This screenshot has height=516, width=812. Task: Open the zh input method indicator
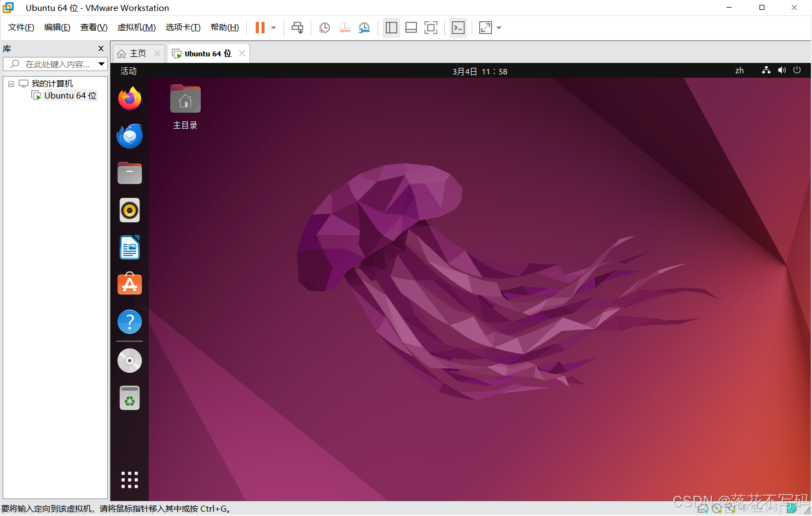click(740, 71)
